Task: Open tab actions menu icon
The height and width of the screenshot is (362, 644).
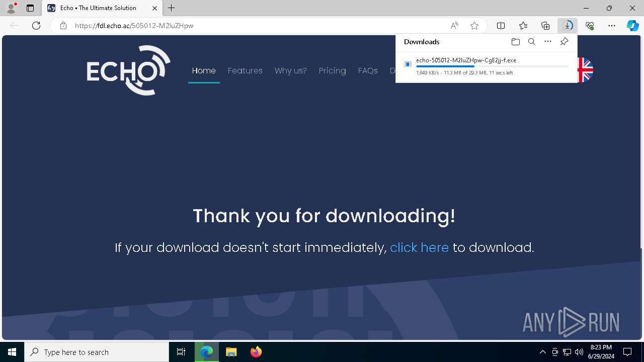Action: point(30,8)
